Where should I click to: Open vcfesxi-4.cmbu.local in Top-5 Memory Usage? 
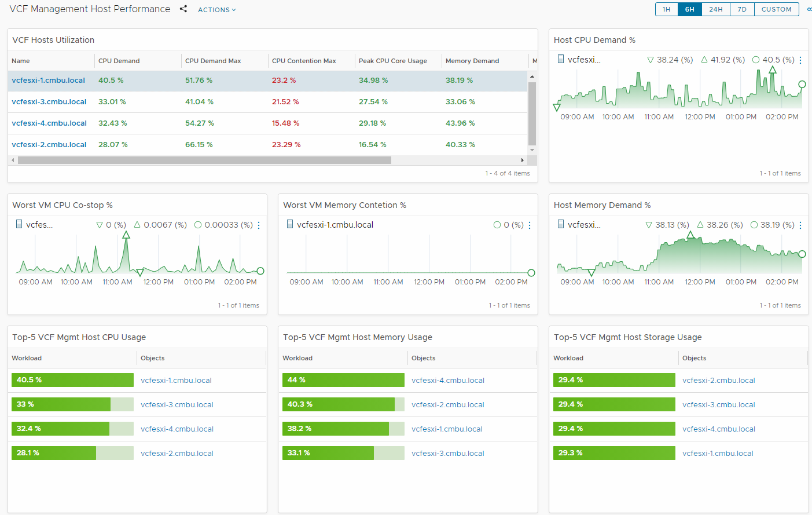(x=447, y=381)
